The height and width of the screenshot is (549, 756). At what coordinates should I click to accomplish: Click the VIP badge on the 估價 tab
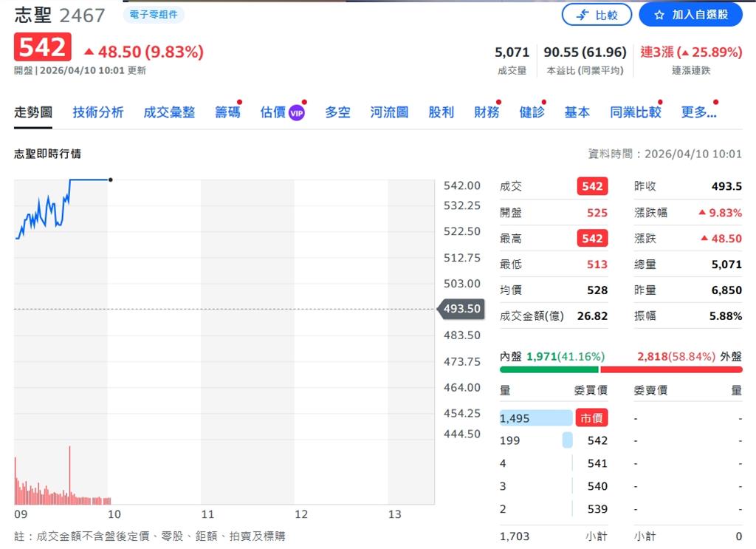pos(298,112)
